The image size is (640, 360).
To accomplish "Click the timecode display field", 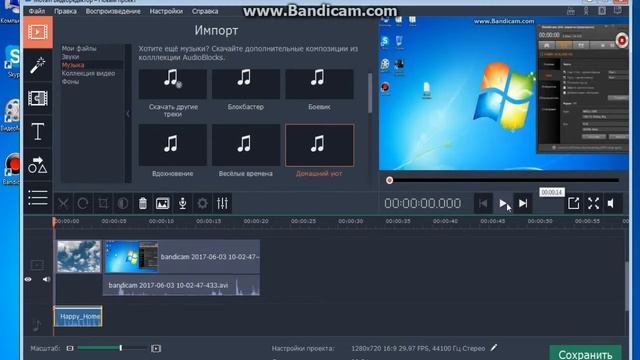I will [422, 203].
